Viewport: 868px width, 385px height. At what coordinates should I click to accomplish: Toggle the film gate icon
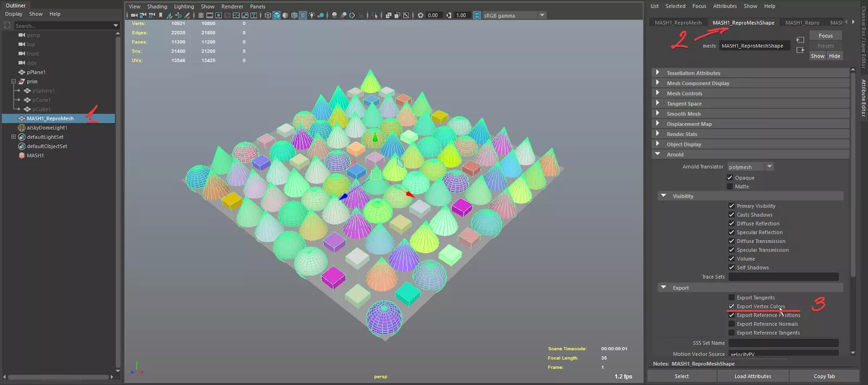[210, 15]
